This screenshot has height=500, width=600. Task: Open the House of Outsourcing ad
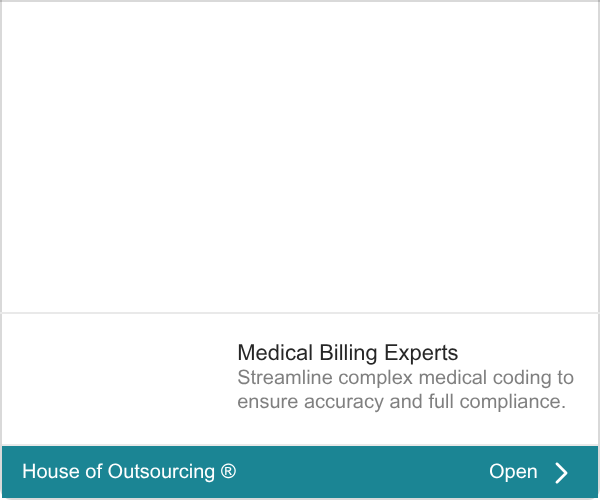click(x=513, y=471)
